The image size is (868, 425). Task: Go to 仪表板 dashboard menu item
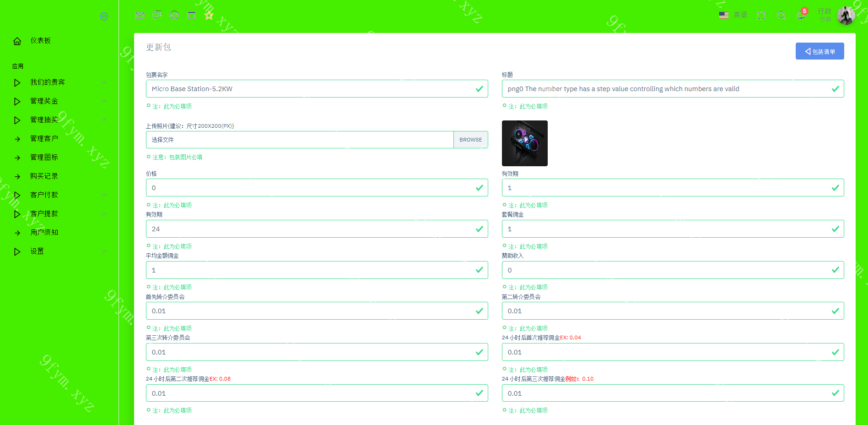tap(41, 40)
